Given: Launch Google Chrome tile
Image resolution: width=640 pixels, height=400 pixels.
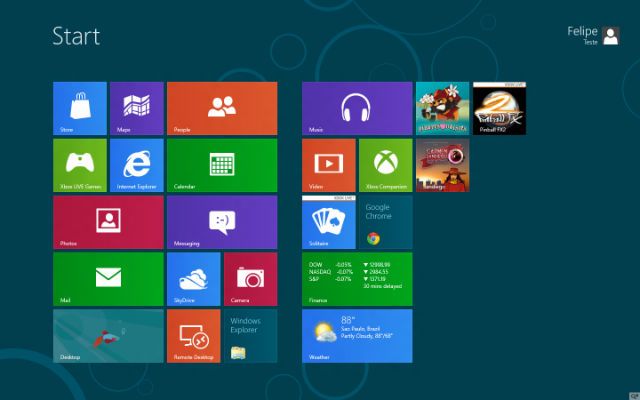Looking at the screenshot, I should coord(386,222).
